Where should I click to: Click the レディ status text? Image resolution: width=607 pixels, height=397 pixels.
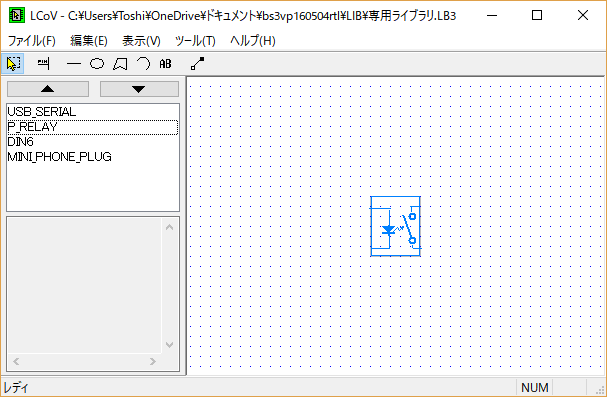(16, 387)
